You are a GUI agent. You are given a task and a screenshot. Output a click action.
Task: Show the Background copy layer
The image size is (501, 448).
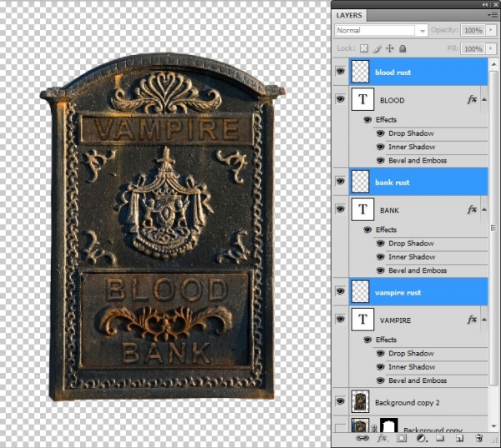[x=341, y=427]
